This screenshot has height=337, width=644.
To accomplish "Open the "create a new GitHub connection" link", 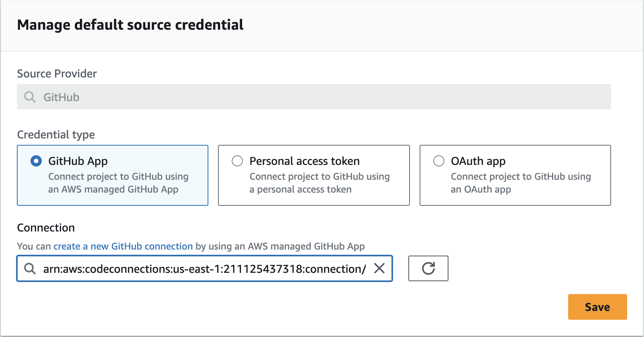I will (123, 246).
